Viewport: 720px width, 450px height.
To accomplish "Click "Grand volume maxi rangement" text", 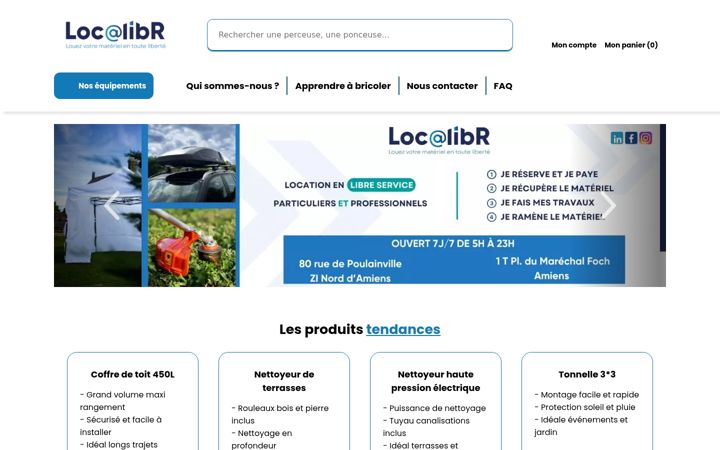I will (x=123, y=401).
